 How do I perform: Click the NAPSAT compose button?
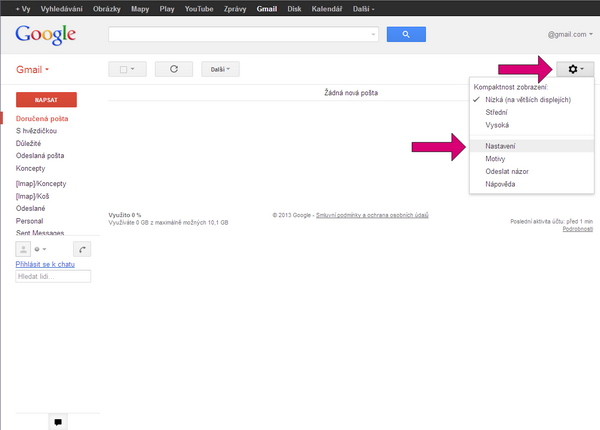pos(46,100)
